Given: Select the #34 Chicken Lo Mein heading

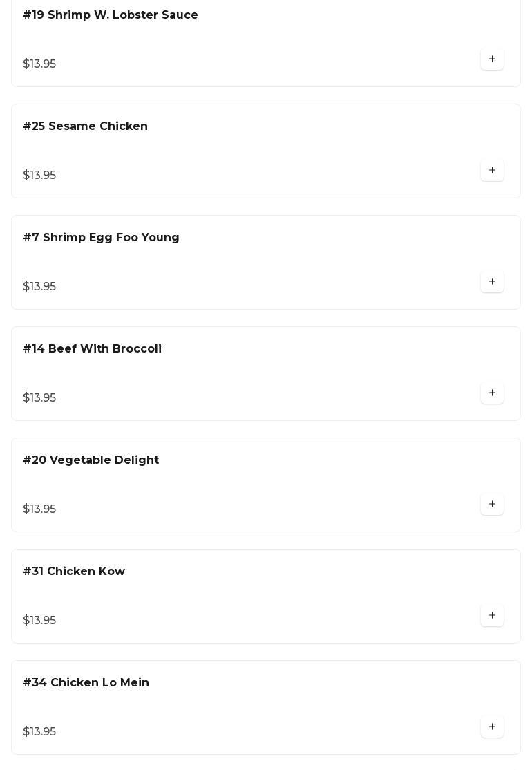Looking at the screenshot, I should [86, 683].
